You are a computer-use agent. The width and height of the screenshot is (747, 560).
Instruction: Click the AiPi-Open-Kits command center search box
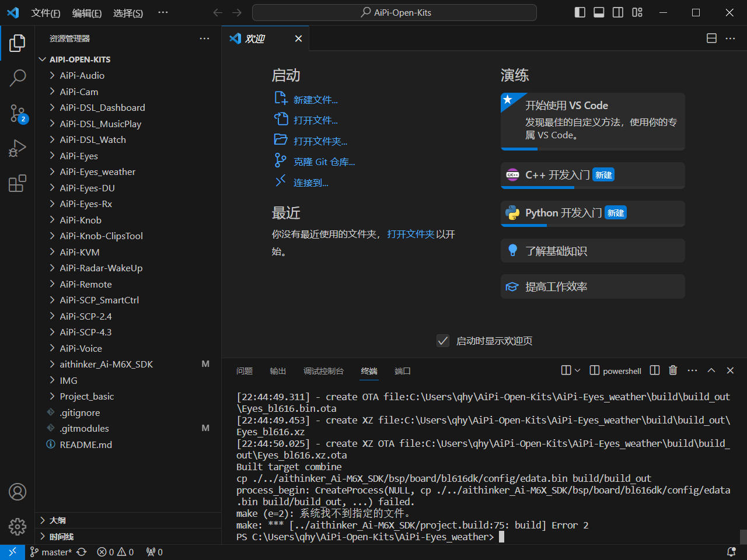[x=395, y=12]
